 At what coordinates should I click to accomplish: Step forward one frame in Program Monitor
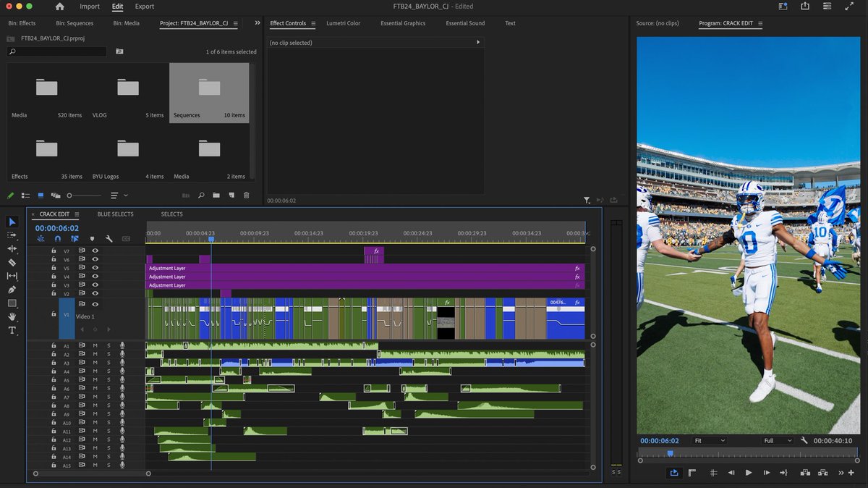[767, 472]
